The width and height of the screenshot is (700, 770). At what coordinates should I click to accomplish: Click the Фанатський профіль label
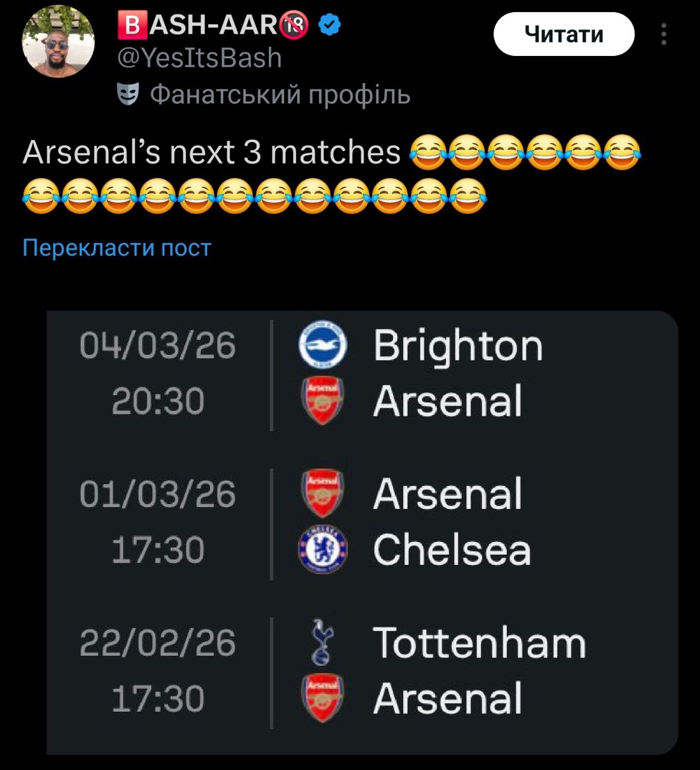point(280,94)
